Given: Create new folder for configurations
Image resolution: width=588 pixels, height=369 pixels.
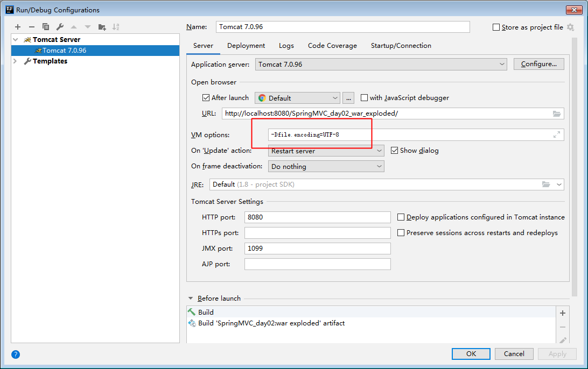Looking at the screenshot, I should tap(102, 27).
